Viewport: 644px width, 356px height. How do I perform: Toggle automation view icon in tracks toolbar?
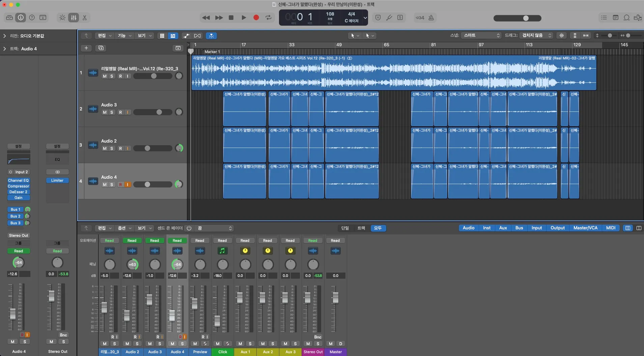pyautogui.click(x=186, y=36)
